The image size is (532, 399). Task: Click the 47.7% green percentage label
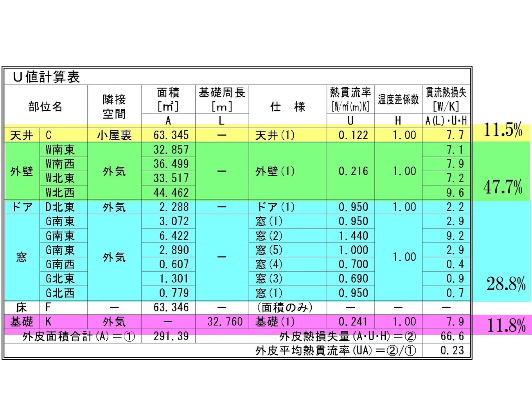503,187
